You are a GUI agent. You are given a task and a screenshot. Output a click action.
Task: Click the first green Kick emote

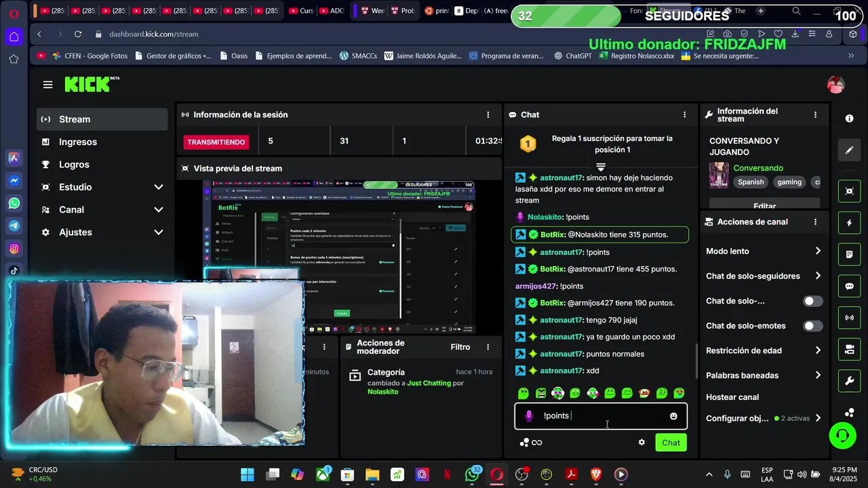pos(523,393)
